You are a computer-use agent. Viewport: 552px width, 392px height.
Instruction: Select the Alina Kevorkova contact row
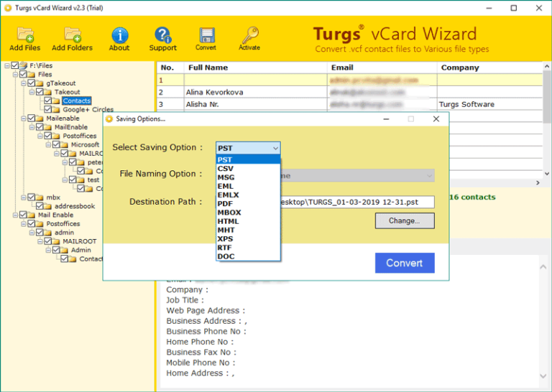[x=349, y=92]
